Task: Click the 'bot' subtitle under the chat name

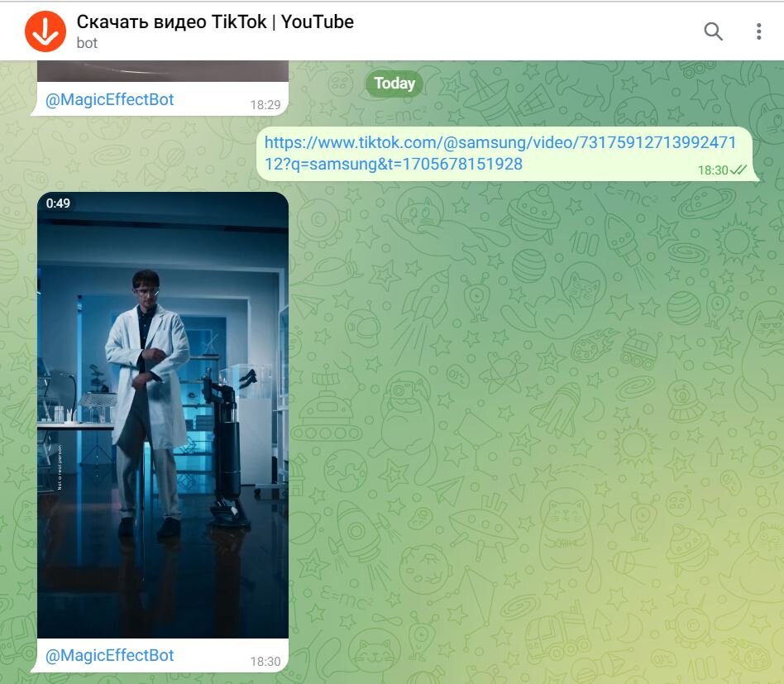Action: click(86, 43)
